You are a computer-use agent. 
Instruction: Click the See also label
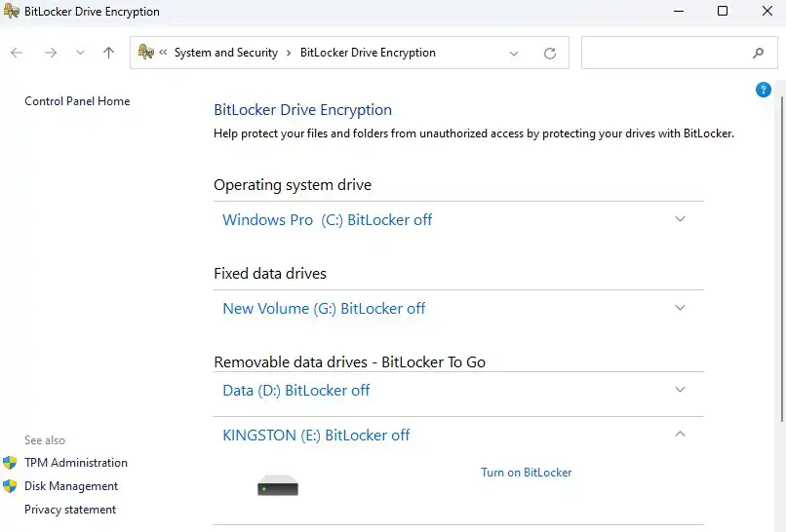point(45,440)
